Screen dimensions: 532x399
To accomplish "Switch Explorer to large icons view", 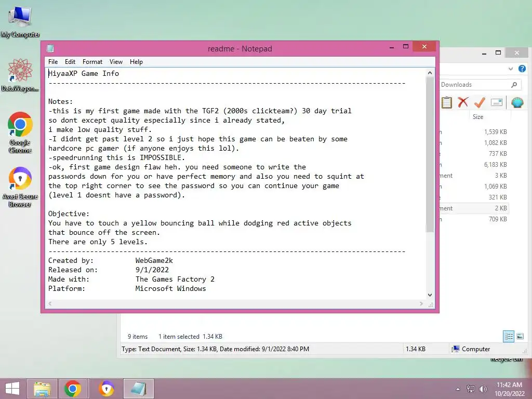I will (x=520, y=336).
